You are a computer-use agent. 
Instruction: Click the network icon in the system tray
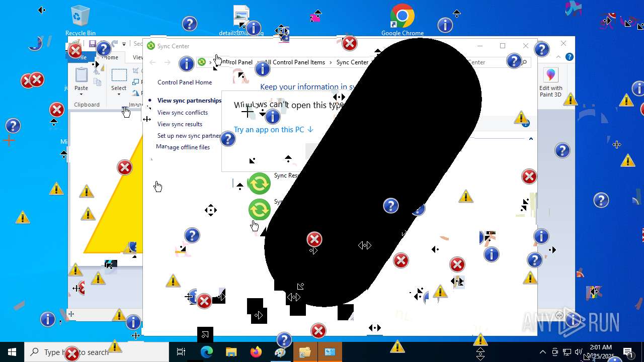click(567, 352)
